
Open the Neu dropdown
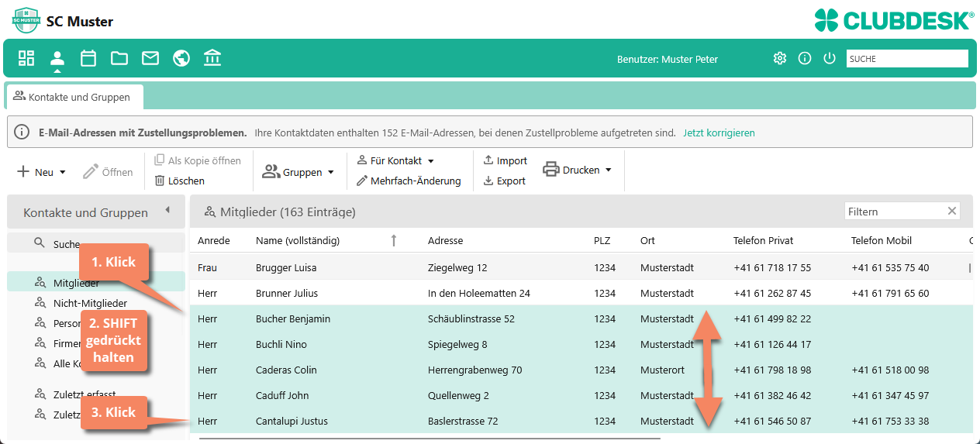coord(41,172)
